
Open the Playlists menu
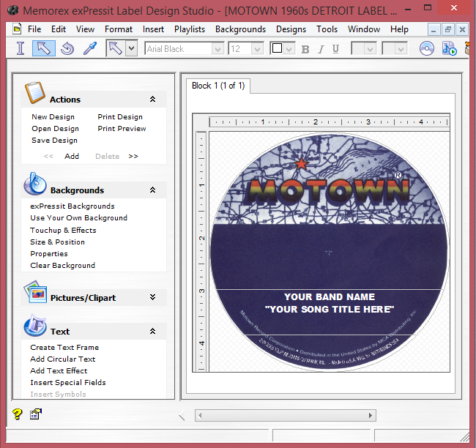[x=189, y=29]
